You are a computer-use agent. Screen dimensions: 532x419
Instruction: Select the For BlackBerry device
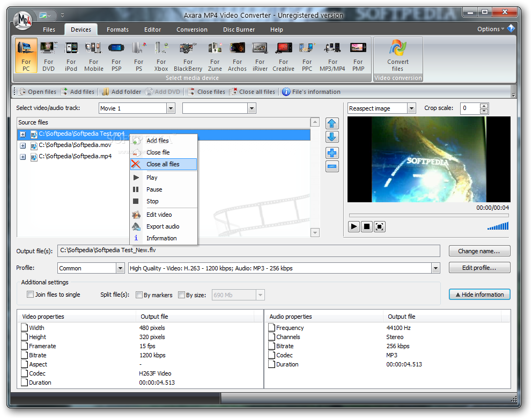click(x=188, y=56)
